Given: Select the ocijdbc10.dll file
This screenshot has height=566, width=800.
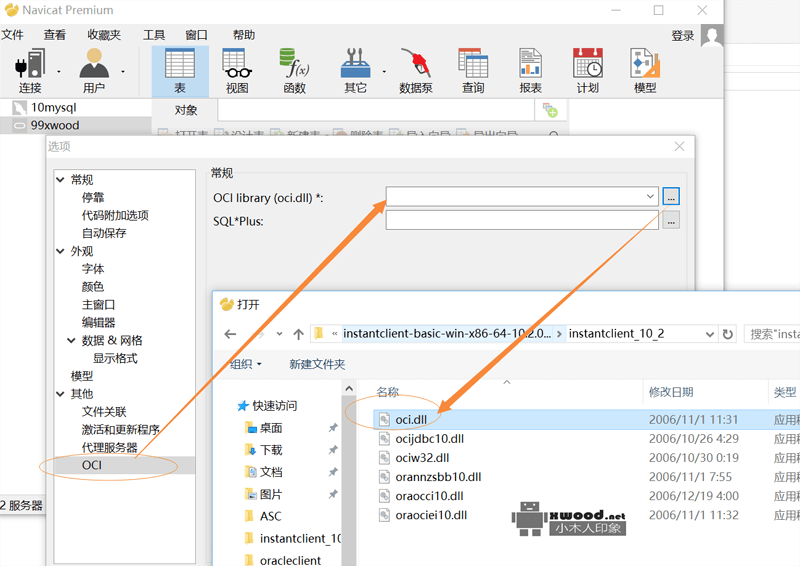Looking at the screenshot, I should pyautogui.click(x=429, y=438).
